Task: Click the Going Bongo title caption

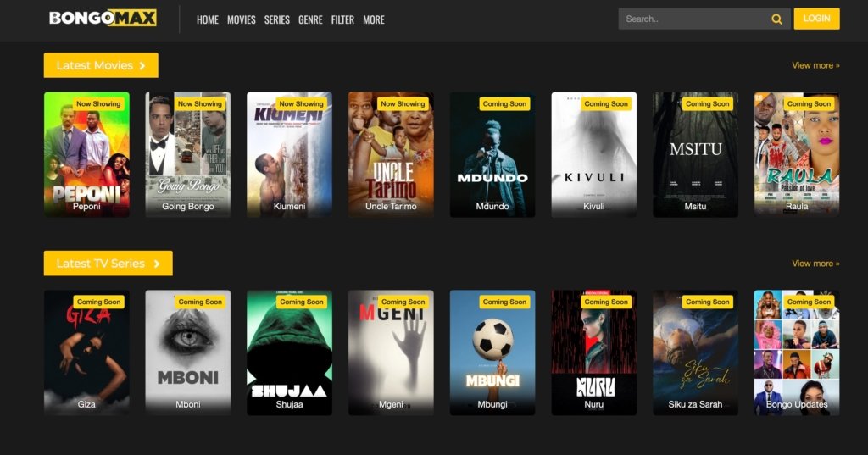Action: [x=188, y=207]
